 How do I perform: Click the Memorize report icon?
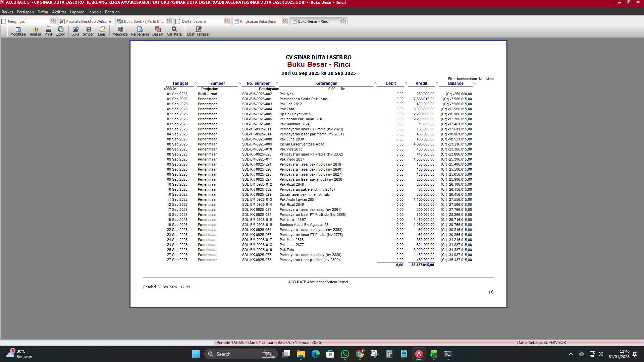click(119, 32)
